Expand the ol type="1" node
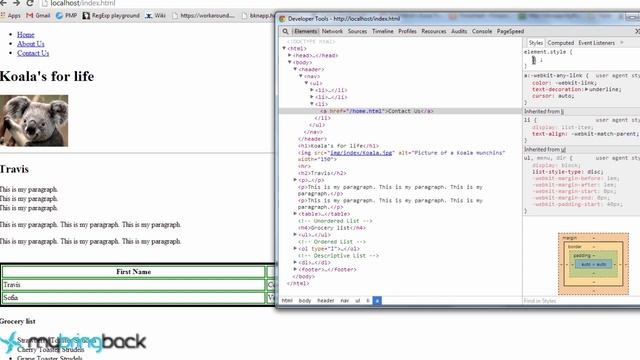This screenshot has height=360, width=640. pos(295,248)
